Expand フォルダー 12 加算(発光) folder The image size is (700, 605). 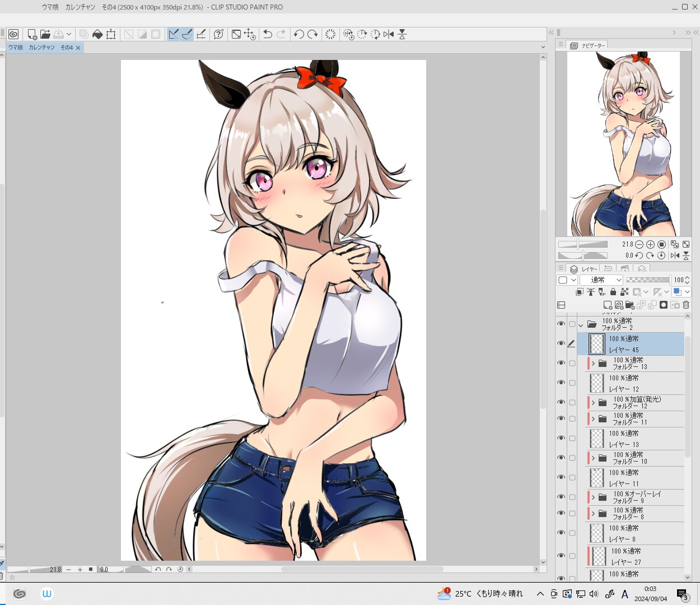[593, 403]
